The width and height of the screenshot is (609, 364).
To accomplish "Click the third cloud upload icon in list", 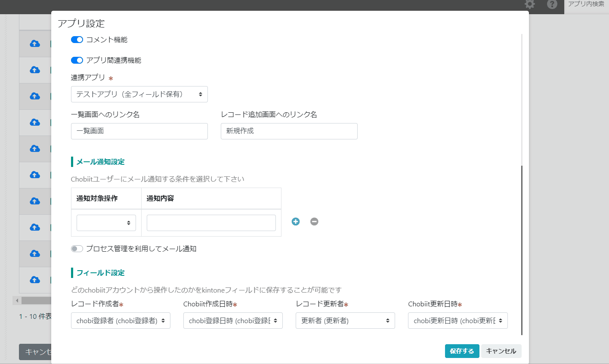I will (35, 96).
